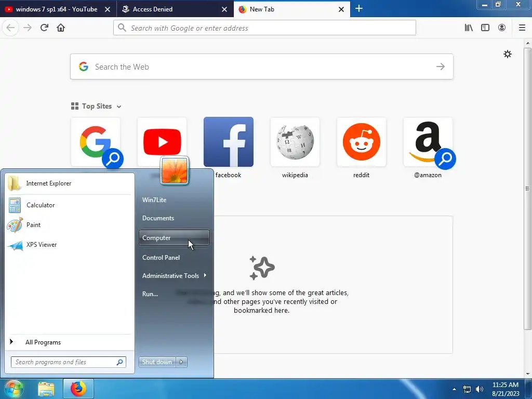This screenshot has width=532, height=399.
Task: Launch Paint from Start menu
Action: (x=69, y=224)
